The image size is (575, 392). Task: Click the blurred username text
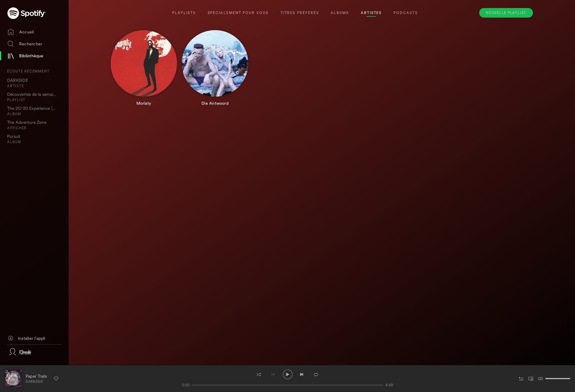(x=25, y=352)
